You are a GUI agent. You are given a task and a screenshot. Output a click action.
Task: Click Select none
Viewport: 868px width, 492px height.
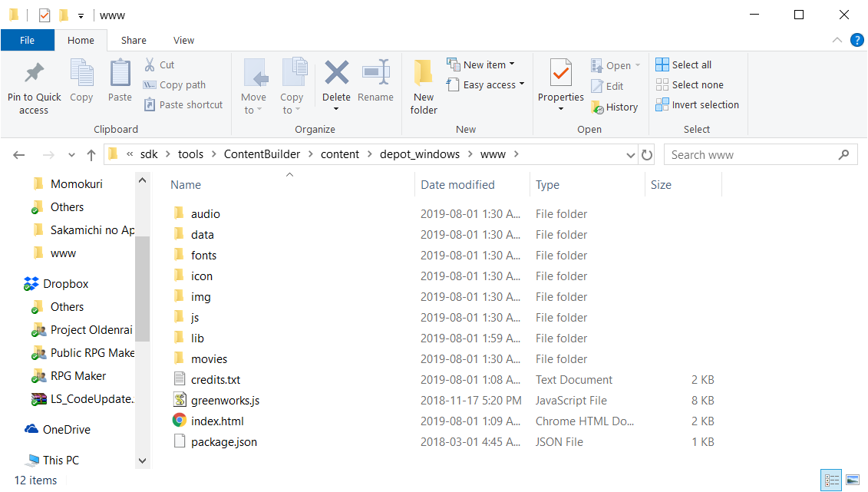690,84
